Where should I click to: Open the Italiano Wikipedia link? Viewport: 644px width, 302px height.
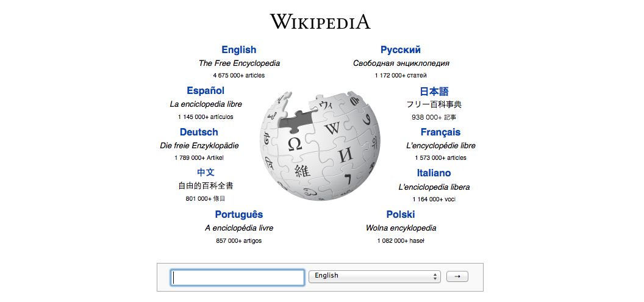click(x=434, y=173)
